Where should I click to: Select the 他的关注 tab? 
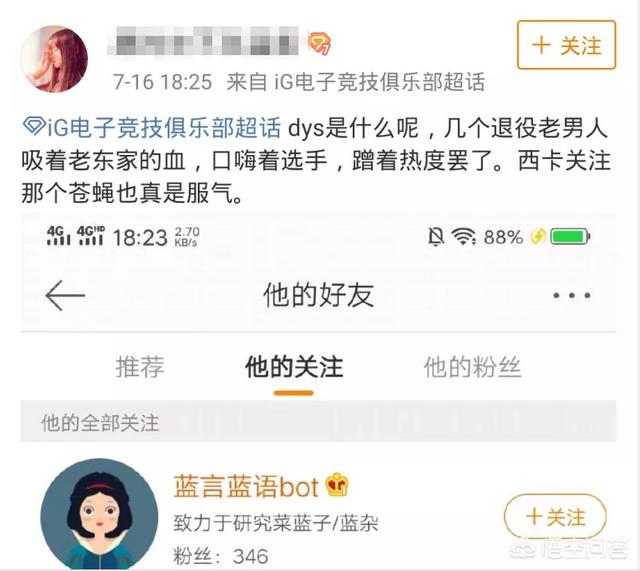(294, 367)
